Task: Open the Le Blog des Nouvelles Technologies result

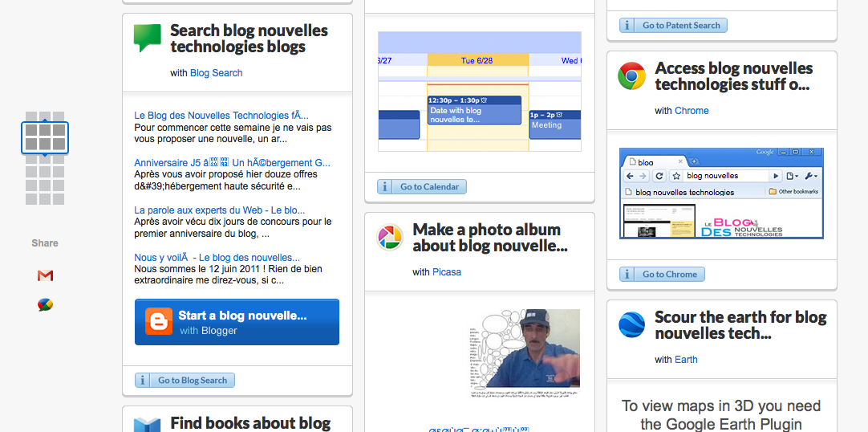Action: [221, 116]
